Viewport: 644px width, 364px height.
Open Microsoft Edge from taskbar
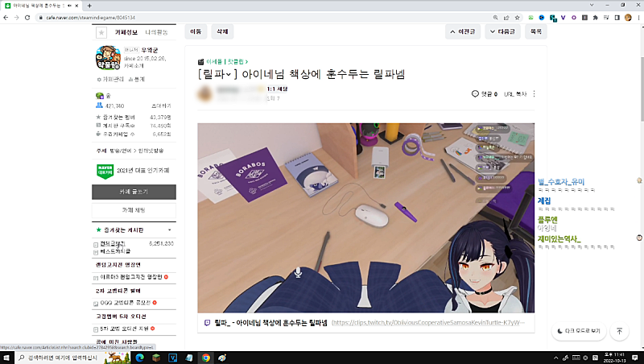[x=139, y=358]
